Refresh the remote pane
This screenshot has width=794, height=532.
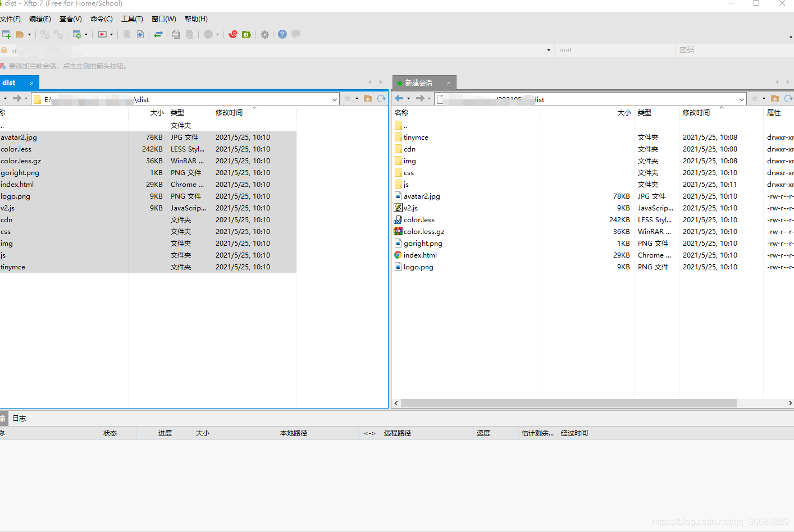tap(788, 98)
